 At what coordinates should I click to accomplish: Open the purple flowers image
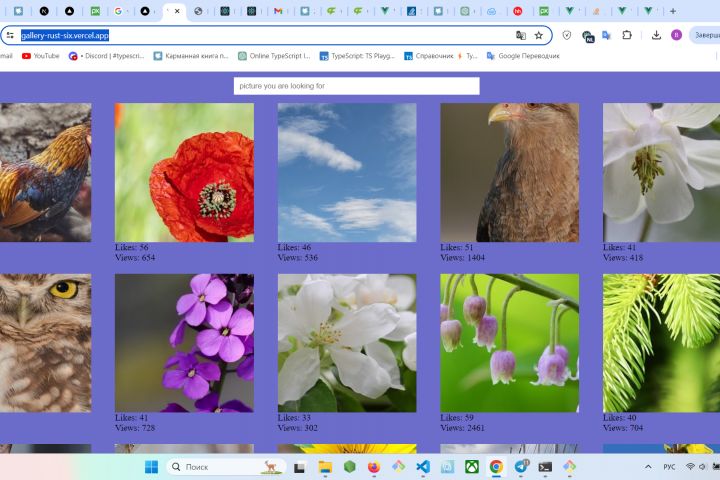pos(184,343)
